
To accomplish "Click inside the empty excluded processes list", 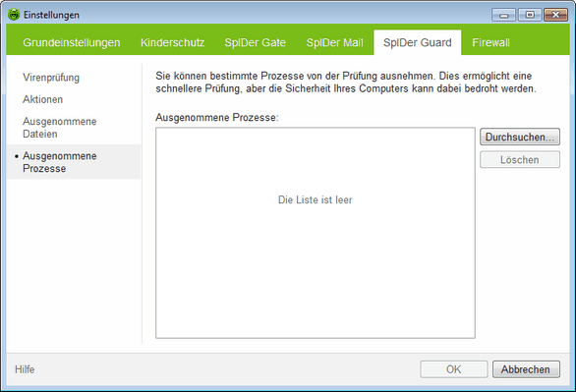I will click(316, 233).
